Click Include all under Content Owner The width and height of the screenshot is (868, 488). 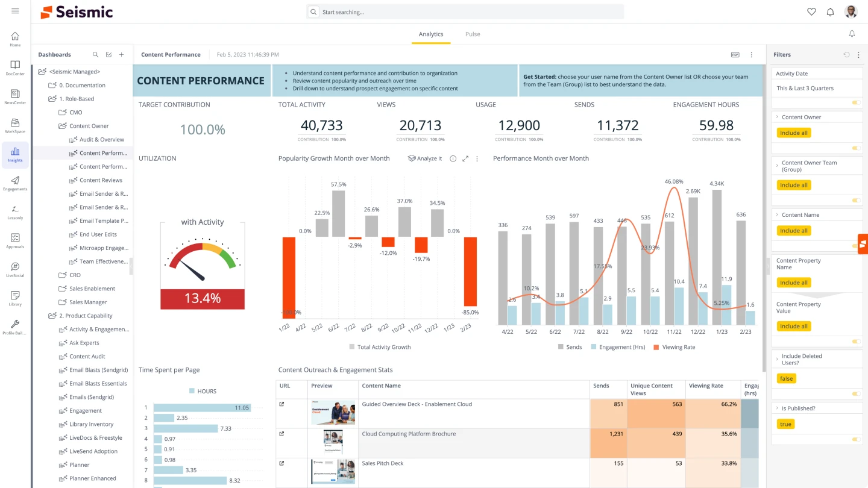793,133
